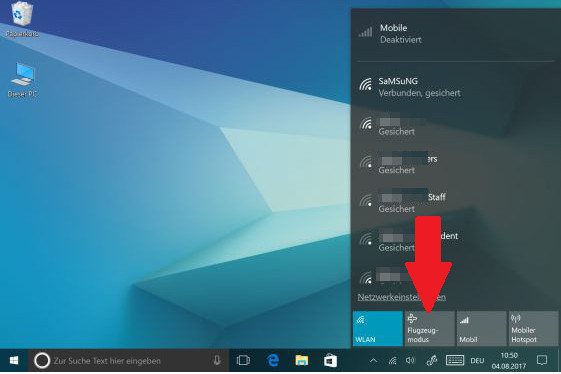Screen dimensions: 561x374
Task: Click the Cortana circle icon
Action: click(x=42, y=361)
